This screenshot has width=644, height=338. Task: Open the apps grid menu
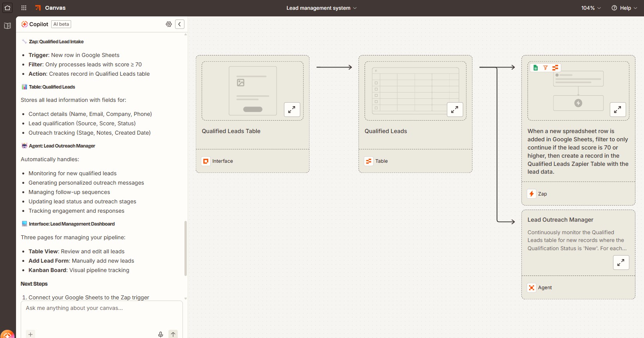[x=24, y=8]
